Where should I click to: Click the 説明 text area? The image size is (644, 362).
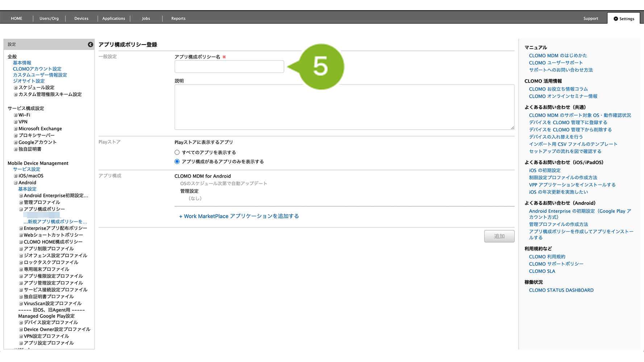344,107
